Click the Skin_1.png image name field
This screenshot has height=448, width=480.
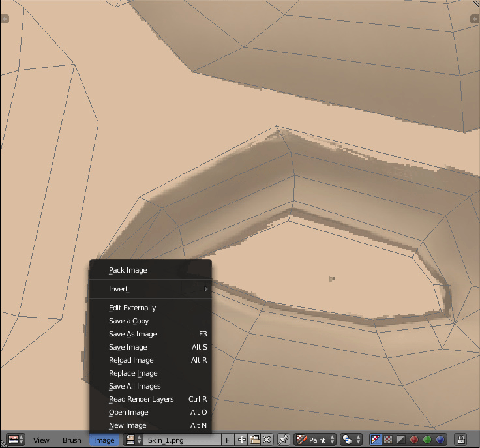[x=183, y=440]
